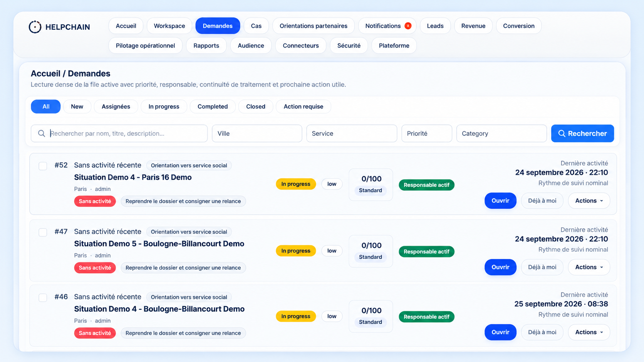
Task: Click Déjà à moi for request #46
Action: click(x=542, y=332)
